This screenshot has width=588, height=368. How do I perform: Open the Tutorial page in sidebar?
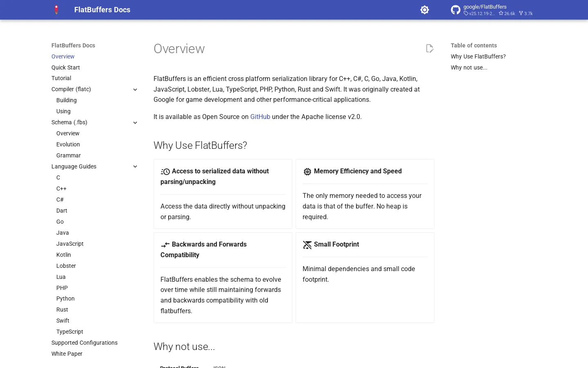point(61,78)
